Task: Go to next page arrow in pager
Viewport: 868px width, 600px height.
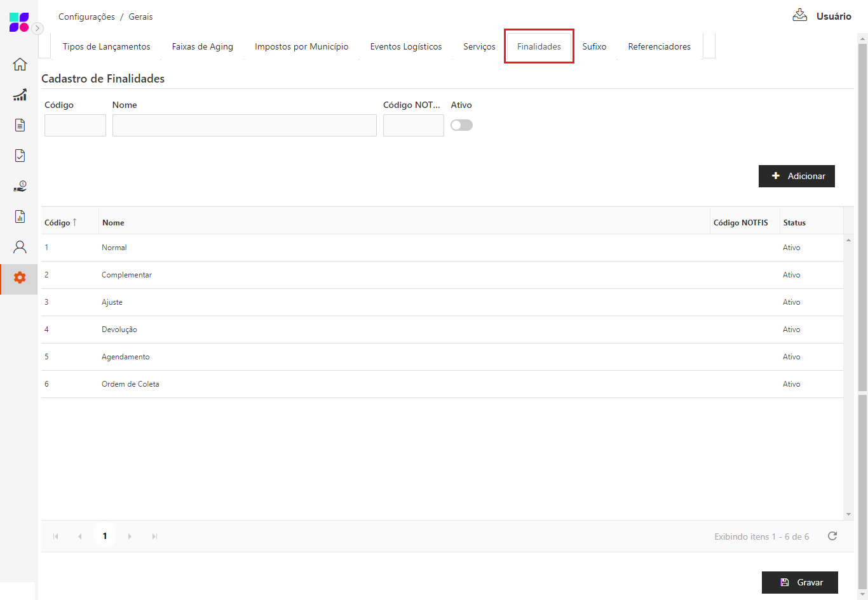Action: click(x=130, y=537)
